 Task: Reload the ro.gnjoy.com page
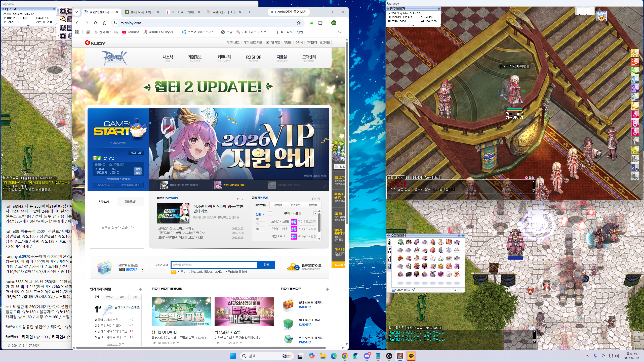[96, 23]
